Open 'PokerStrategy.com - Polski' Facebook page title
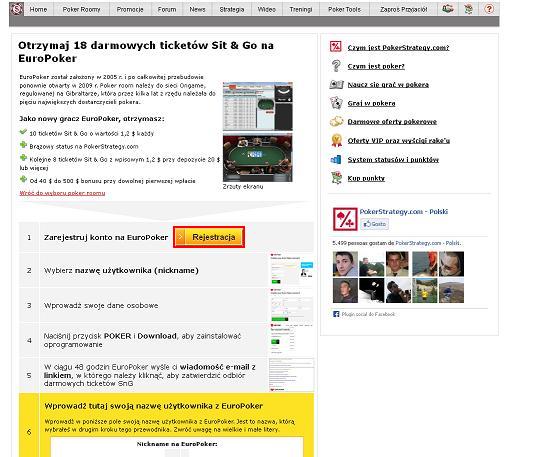 404,211
